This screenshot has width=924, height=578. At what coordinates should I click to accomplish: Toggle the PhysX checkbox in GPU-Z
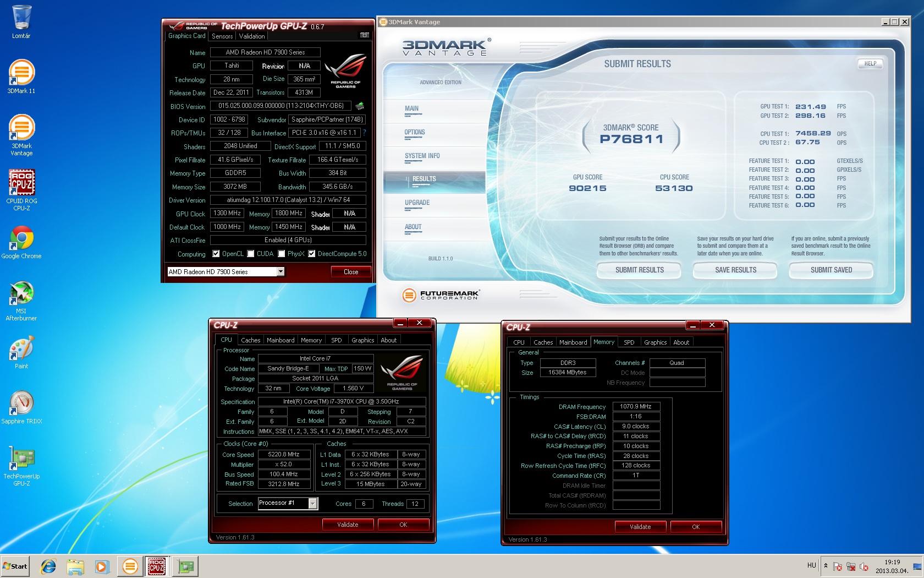click(x=282, y=254)
